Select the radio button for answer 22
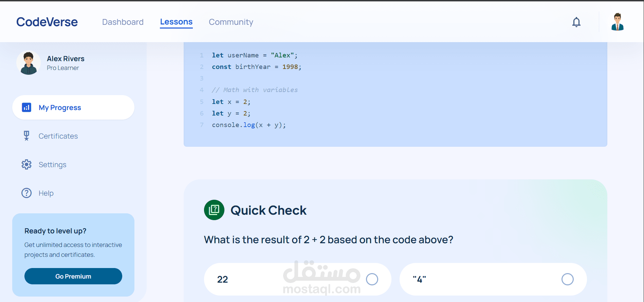Viewport: 644px width, 302px height. point(372,279)
